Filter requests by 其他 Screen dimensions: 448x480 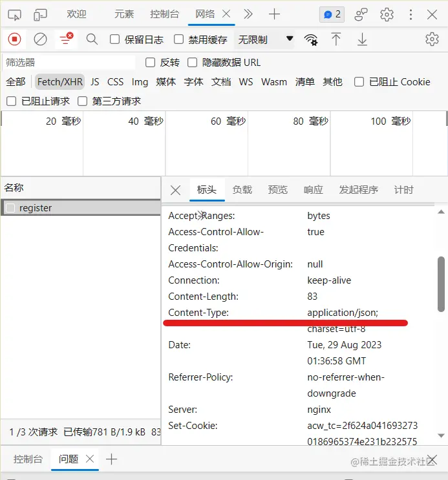[332, 82]
